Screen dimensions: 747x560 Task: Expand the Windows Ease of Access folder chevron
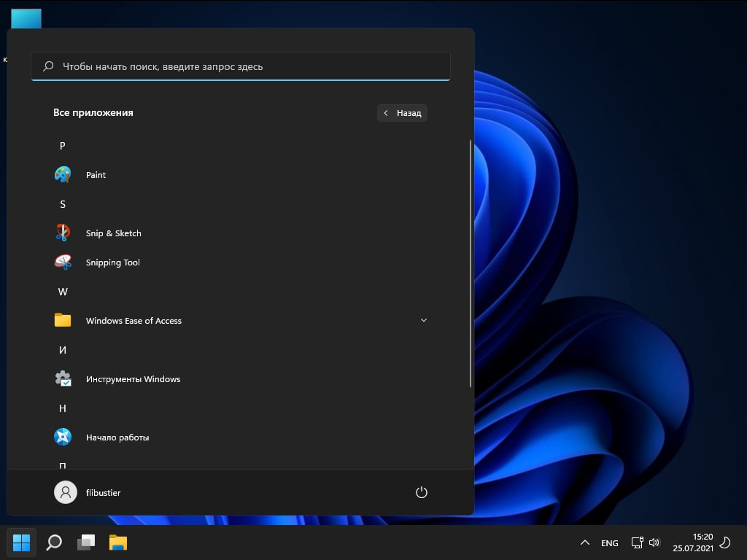(424, 320)
